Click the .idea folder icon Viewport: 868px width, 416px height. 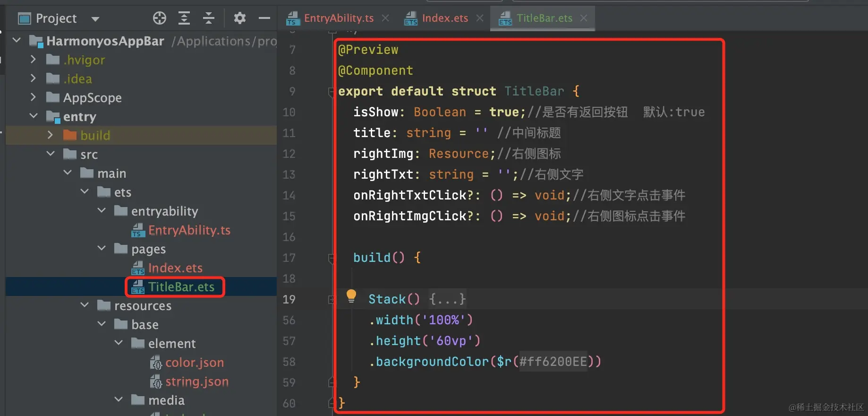click(53, 78)
